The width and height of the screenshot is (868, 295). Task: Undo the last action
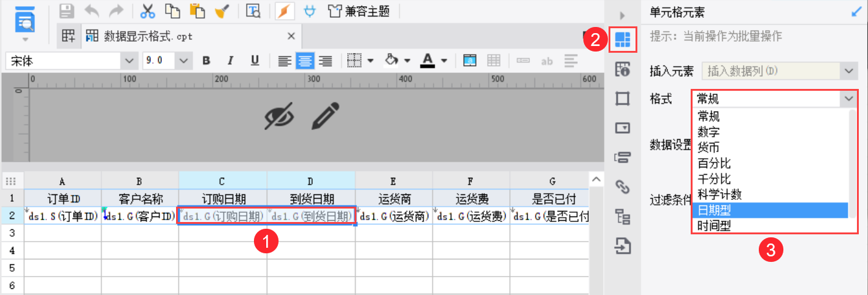coord(91,10)
